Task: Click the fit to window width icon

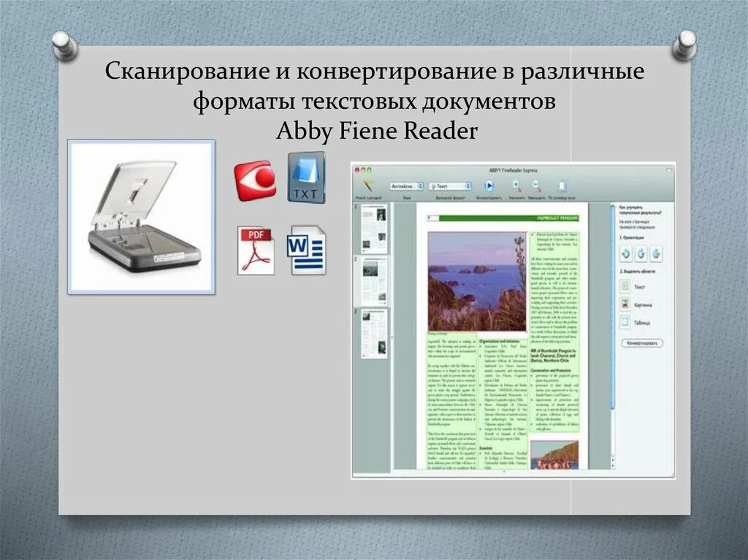Action: coord(562,185)
